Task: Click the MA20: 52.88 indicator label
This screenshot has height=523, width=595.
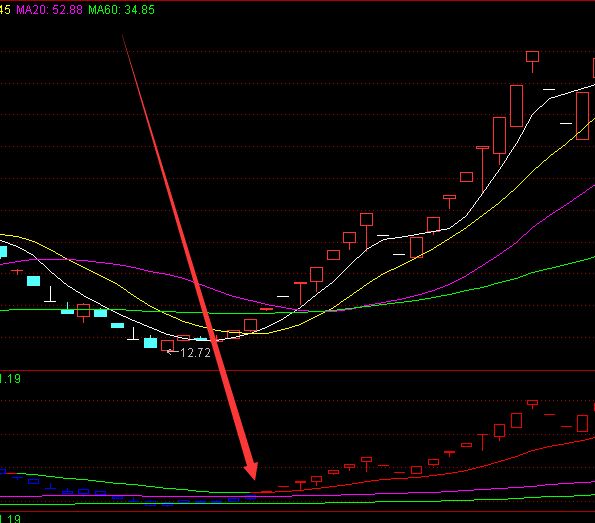Action: [49, 9]
